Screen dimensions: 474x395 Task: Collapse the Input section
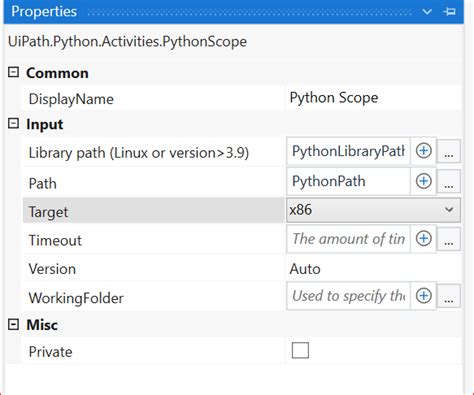point(13,124)
